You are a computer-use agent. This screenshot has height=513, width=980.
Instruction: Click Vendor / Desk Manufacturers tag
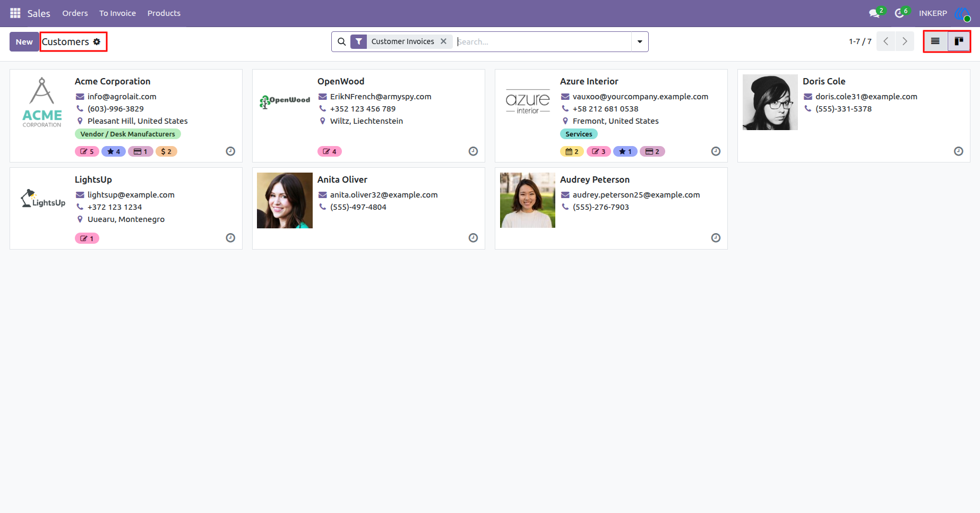[x=128, y=134]
